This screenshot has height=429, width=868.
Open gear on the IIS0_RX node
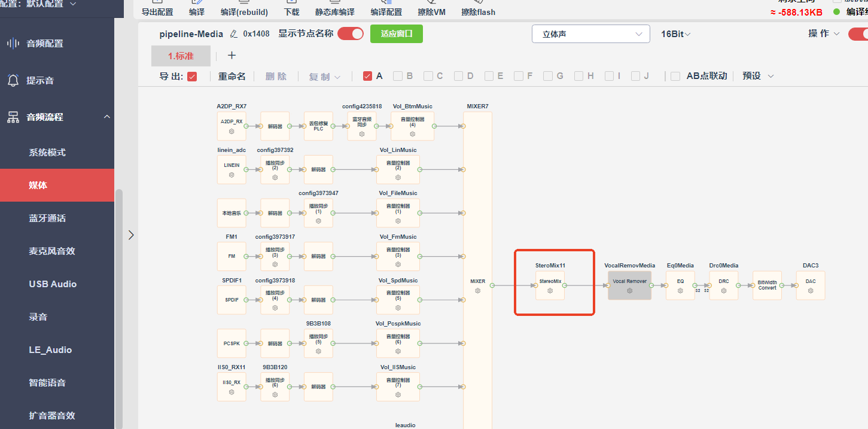[232, 393]
